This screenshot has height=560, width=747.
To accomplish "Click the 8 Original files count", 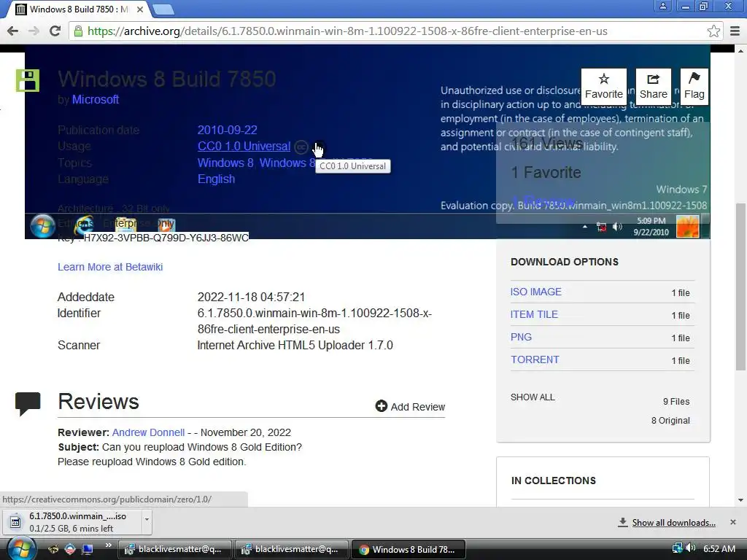I will 670,421.
